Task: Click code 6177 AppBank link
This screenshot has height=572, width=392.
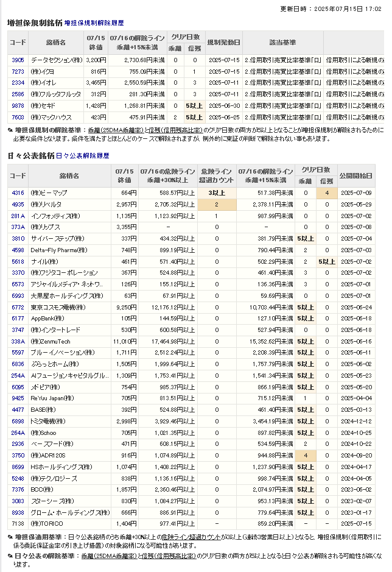Action: [x=18, y=319]
